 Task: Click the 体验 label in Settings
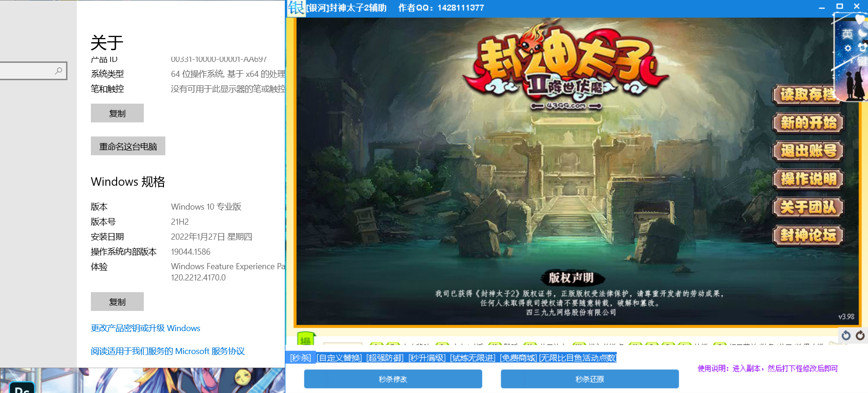pos(99,267)
